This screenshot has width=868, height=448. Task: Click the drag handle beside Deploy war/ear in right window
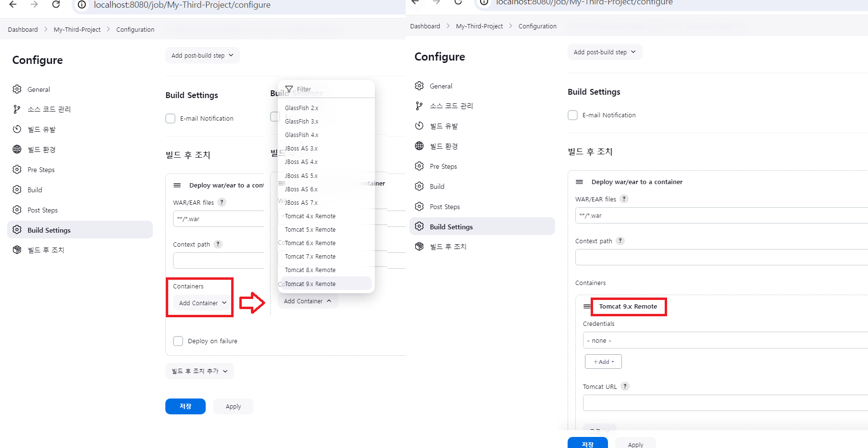click(580, 182)
